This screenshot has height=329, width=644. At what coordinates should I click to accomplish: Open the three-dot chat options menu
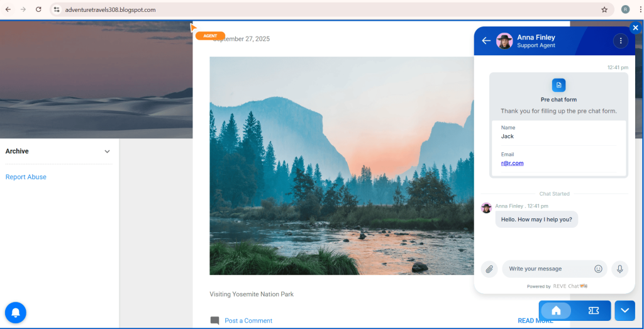tap(621, 41)
